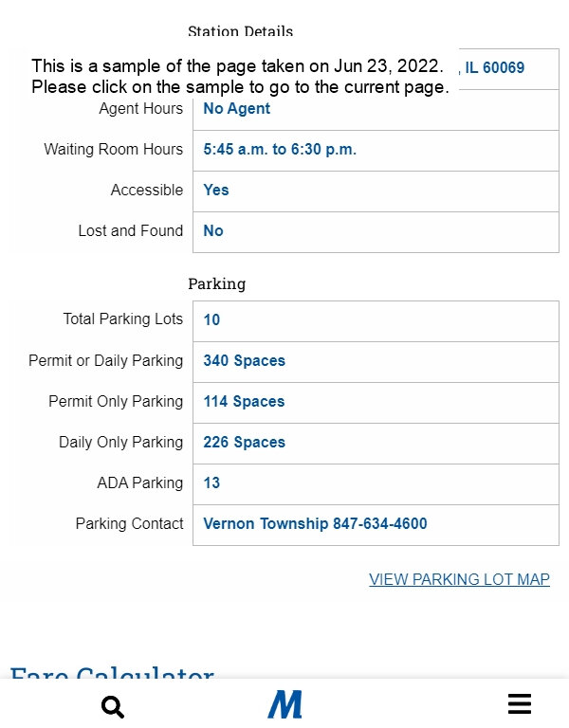Open the View Parking Lot Map link
Screen dimensions: 569x728
click(459, 579)
